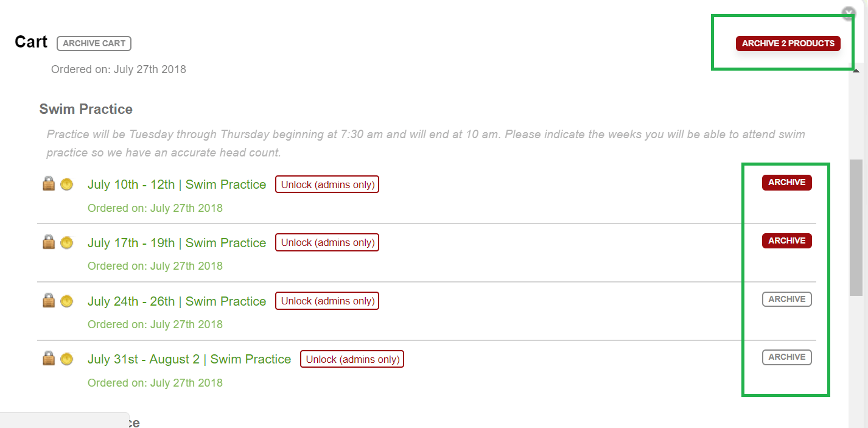Mark July 31st - August 2 for archive
Screen dimensions: 868x428
point(786,357)
